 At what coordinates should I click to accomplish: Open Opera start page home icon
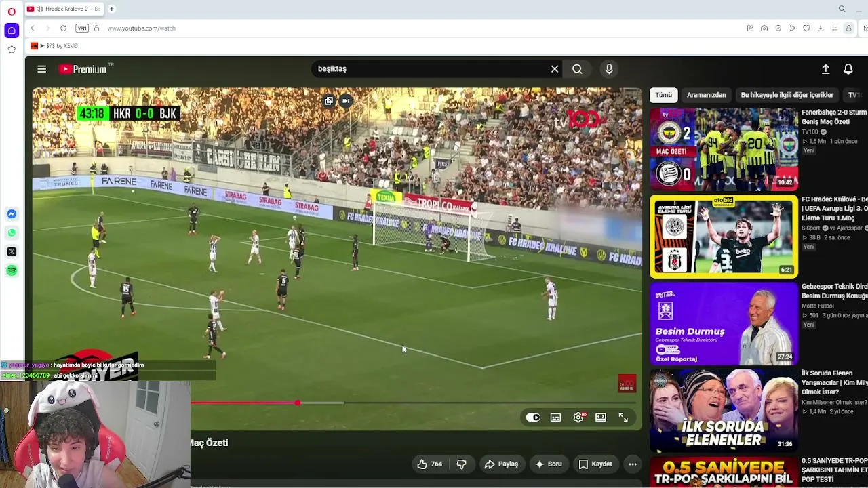[12, 30]
